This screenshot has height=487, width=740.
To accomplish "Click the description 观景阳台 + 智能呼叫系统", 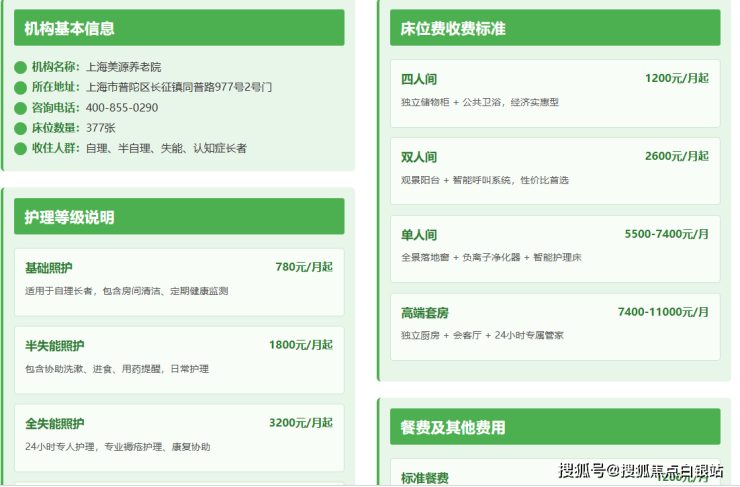I will pyautogui.click(x=455, y=180).
